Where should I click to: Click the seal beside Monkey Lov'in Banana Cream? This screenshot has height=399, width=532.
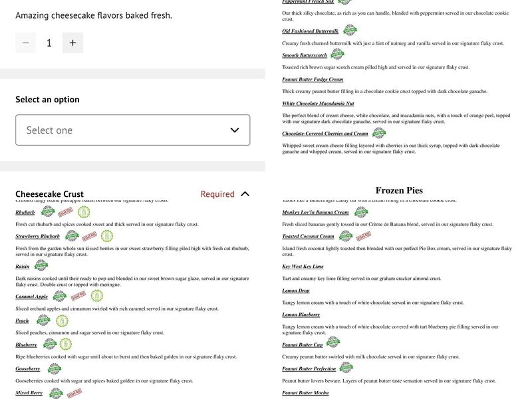(x=360, y=211)
